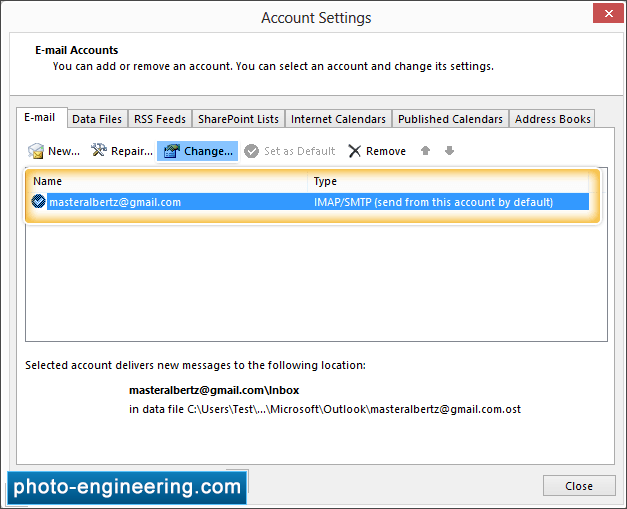Open the RSS Feeds tab
This screenshot has height=509, width=627.
click(160, 119)
